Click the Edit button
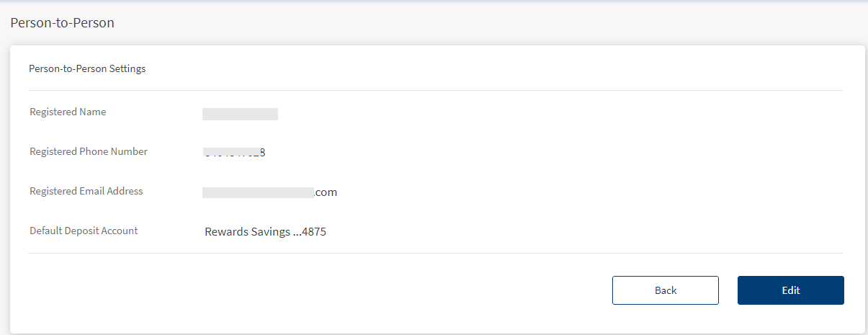 pyautogui.click(x=790, y=290)
